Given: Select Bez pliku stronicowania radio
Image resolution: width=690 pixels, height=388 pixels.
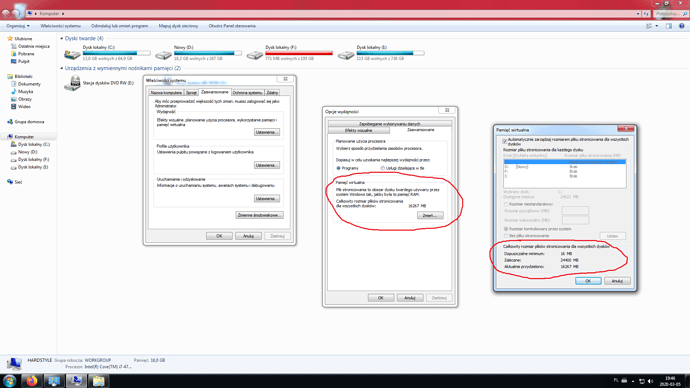Looking at the screenshot, I should tap(506, 236).
